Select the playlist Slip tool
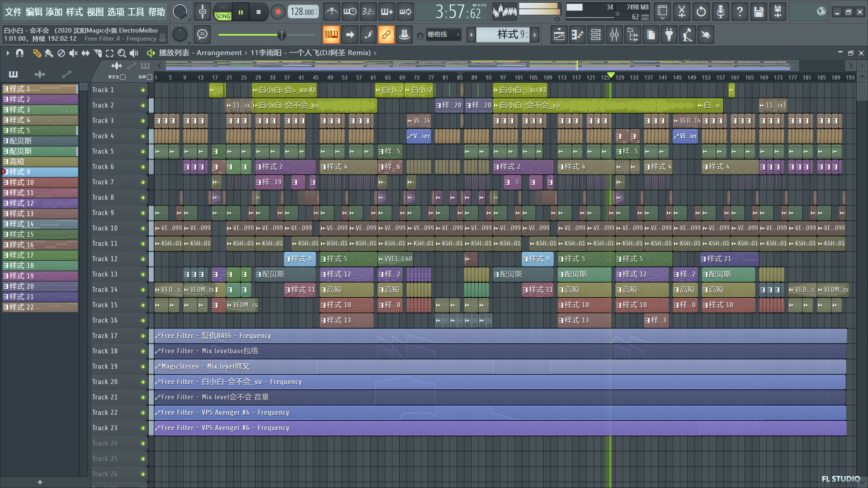The height and width of the screenshot is (488, 868). (x=85, y=53)
